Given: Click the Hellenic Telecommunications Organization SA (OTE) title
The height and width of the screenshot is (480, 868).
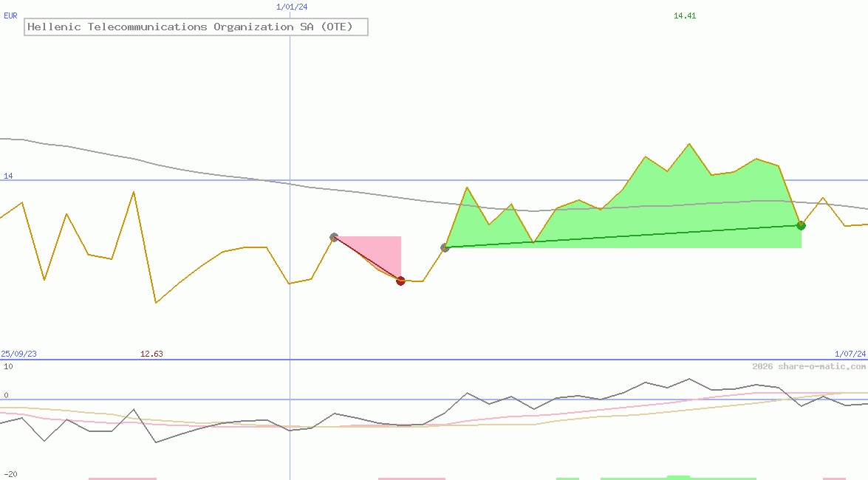Looking at the screenshot, I should [x=196, y=27].
